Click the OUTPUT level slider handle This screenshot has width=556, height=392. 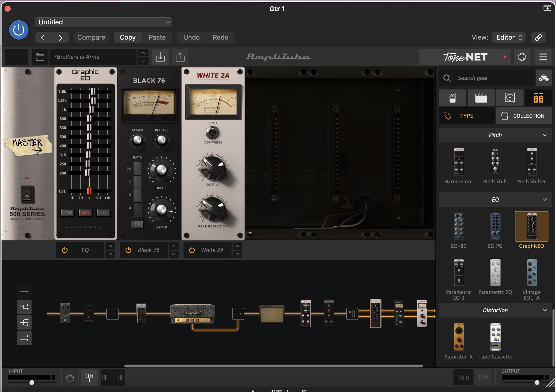(537, 382)
